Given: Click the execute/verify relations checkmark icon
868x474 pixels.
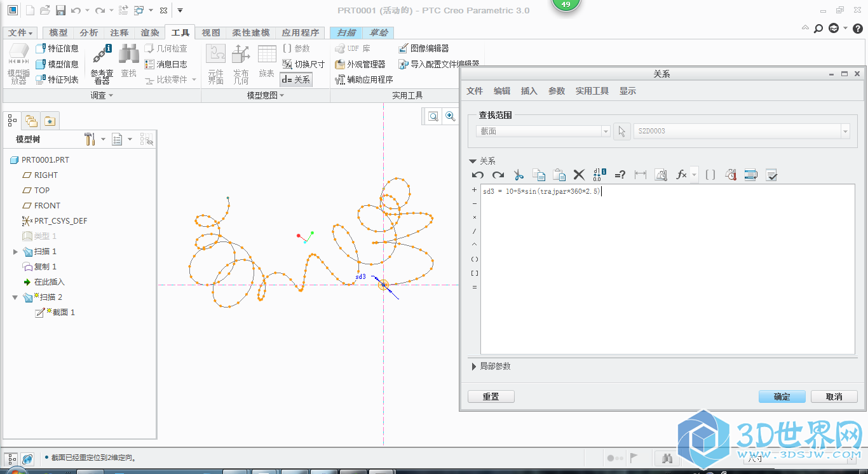Looking at the screenshot, I should click(771, 175).
